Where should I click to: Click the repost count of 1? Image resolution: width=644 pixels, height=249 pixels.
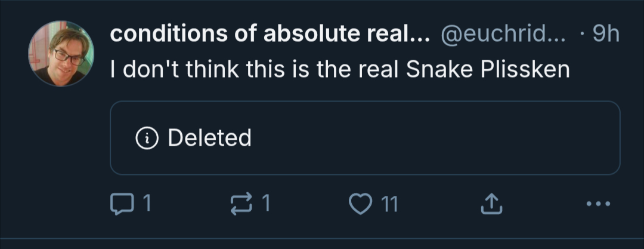pos(267,205)
